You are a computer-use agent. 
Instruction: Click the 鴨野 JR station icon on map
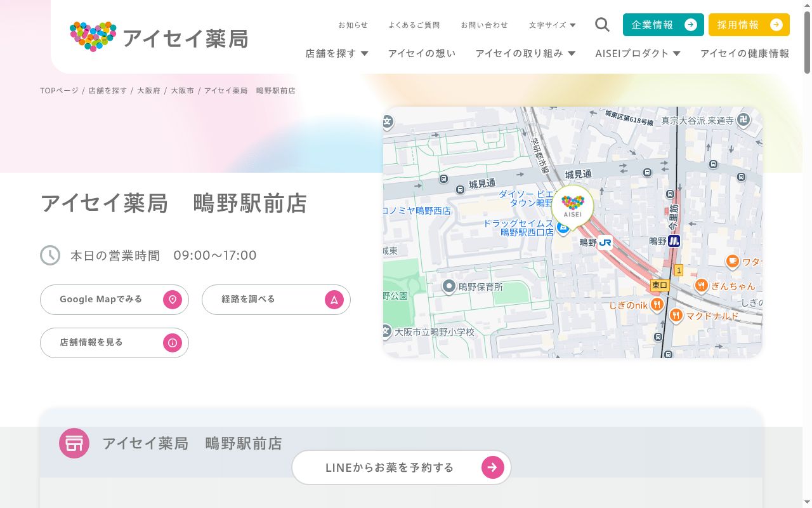click(x=605, y=242)
